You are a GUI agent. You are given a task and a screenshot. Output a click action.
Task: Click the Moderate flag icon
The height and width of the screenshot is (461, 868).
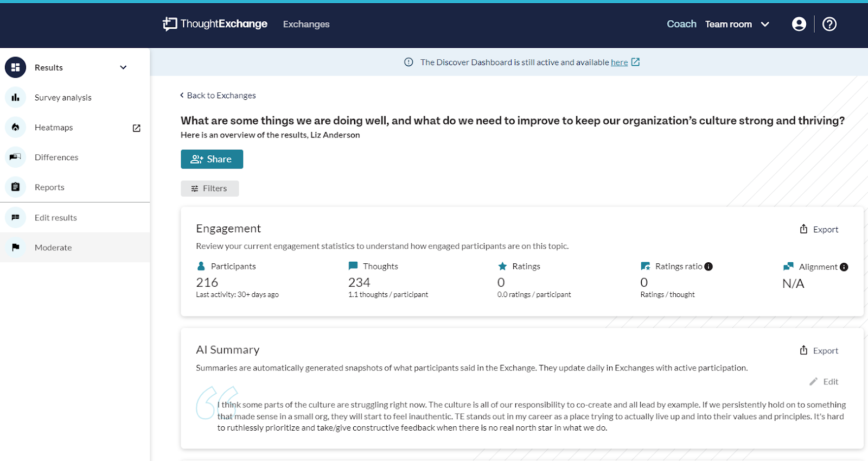click(x=15, y=247)
